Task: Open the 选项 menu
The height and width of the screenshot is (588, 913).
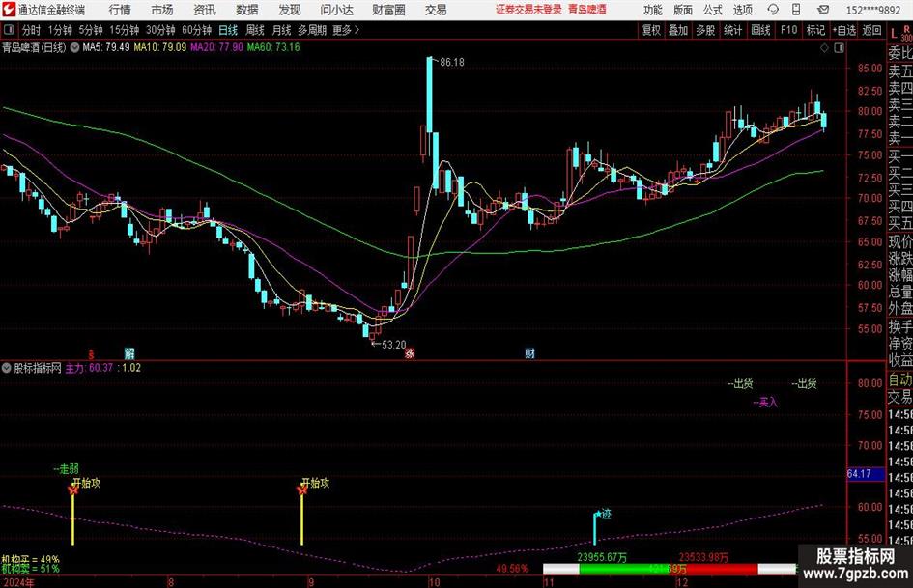Action: pos(742,10)
